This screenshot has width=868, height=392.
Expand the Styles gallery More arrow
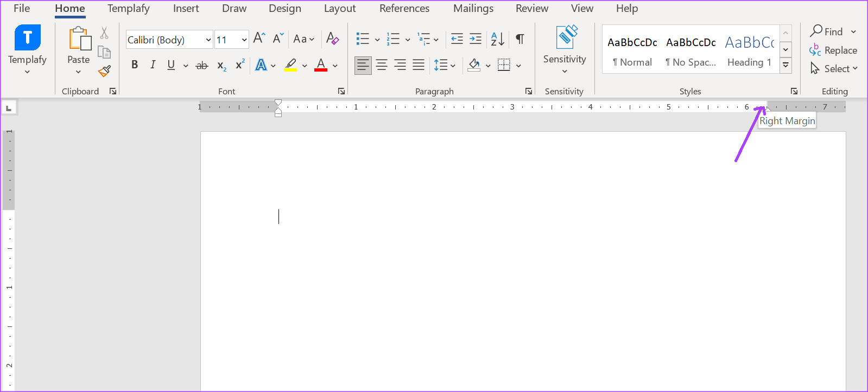point(785,66)
